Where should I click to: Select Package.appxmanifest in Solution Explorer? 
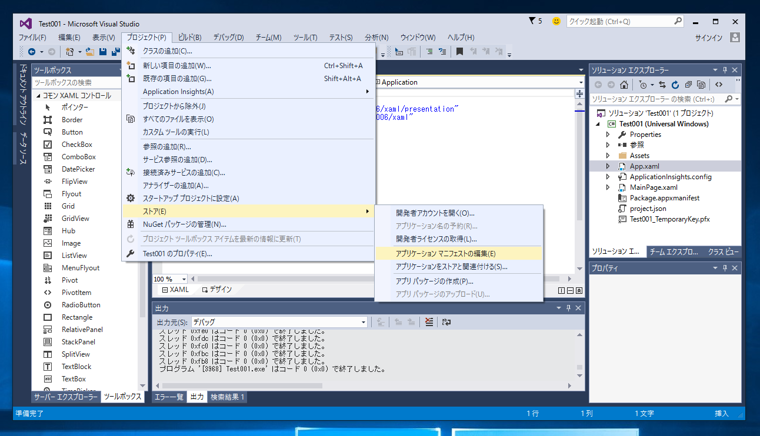click(664, 198)
